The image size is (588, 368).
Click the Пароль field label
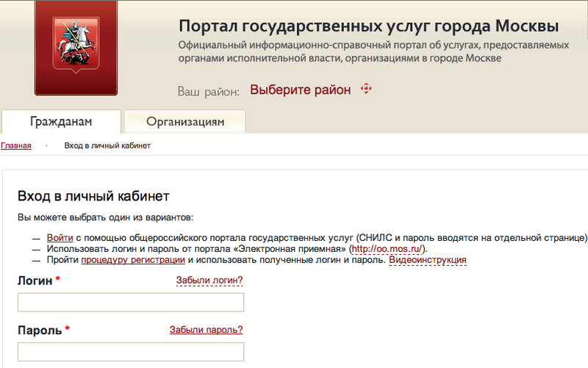(40, 331)
